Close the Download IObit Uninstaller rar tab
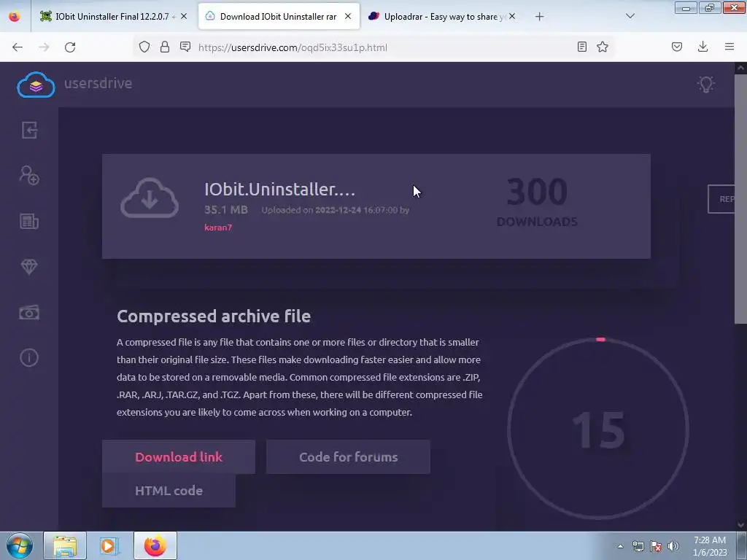This screenshot has width=747, height=560. [x=348, y=16]
